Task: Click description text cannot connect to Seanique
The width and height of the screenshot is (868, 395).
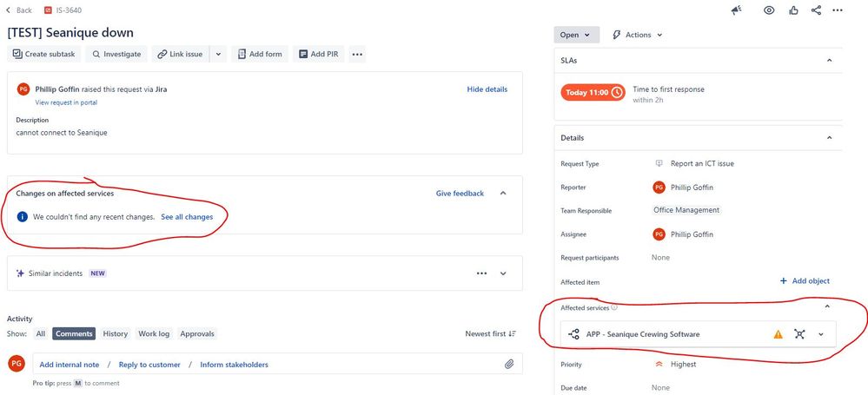Action: coord(62,133)
